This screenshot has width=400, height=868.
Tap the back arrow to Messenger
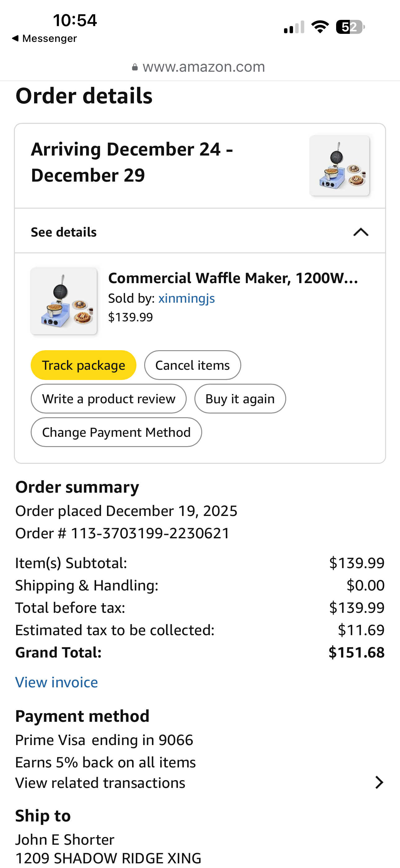coord(16,38)
